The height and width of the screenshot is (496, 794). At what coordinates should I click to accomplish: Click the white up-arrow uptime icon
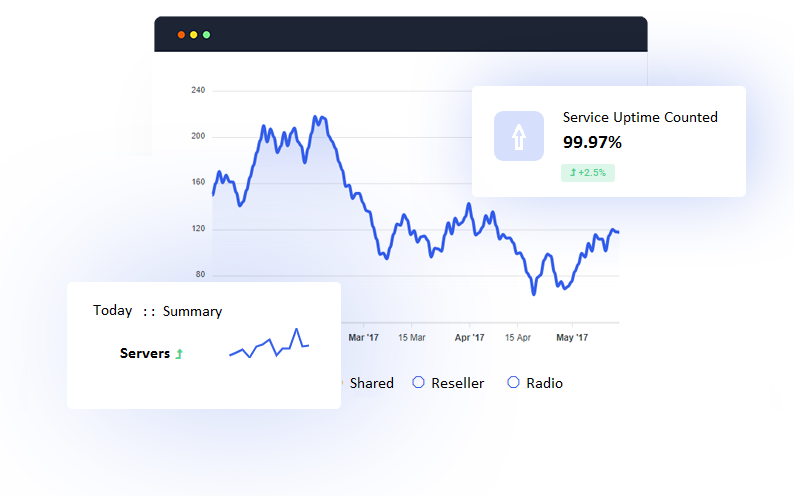518,136
